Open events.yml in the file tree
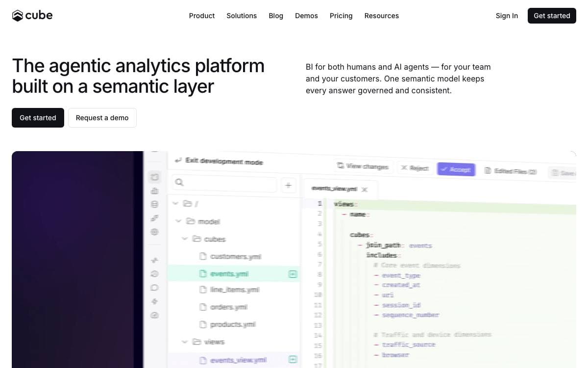This screenshot has width=588, height=368. click(229, 274)
